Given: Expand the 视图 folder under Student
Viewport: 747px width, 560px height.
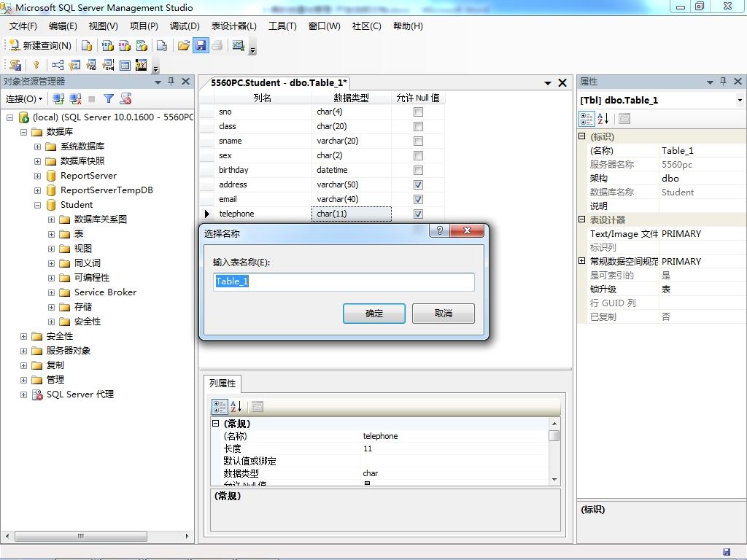Looking at the screenshot, I should (x=52, y=249).
